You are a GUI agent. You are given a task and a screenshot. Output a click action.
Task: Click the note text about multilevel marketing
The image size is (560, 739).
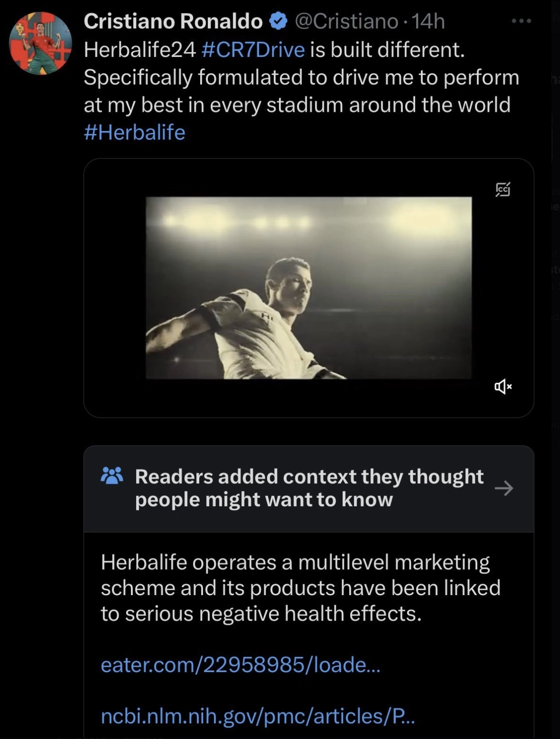300,587
